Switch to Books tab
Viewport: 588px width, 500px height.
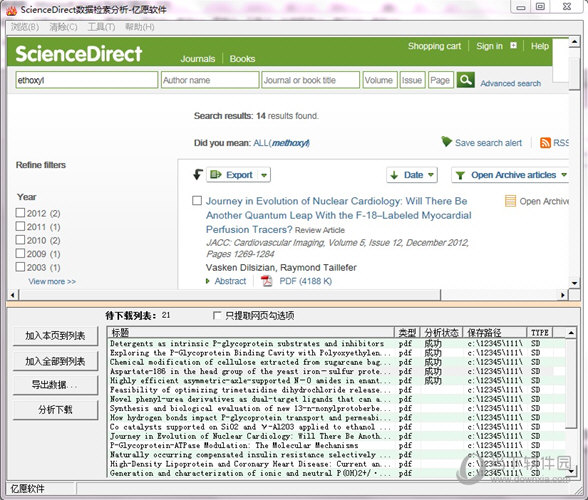coord(242,59)
